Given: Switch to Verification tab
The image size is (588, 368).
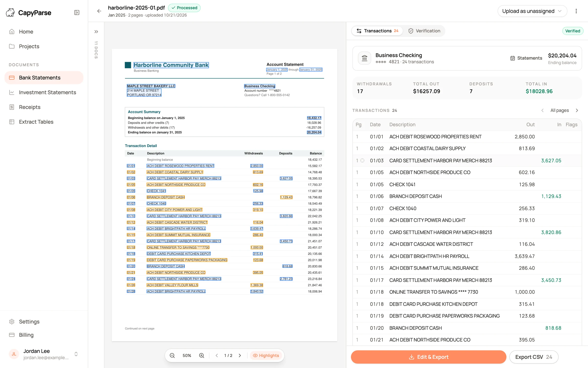Looking at the screenshot, I should (424, 31).
